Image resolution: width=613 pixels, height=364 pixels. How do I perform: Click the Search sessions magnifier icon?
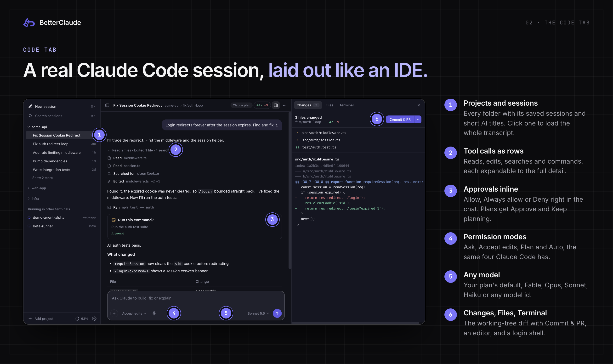coord(30,116)
